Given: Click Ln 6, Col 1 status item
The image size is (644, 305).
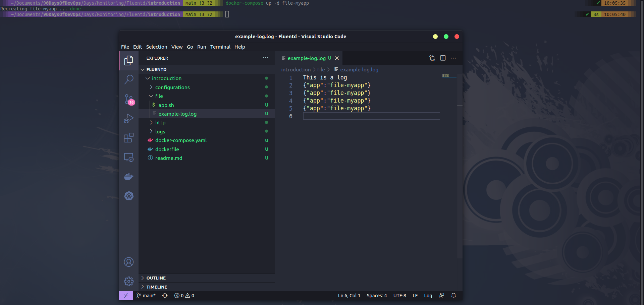Looking at the screenshot, I should [x=349, y=296].
